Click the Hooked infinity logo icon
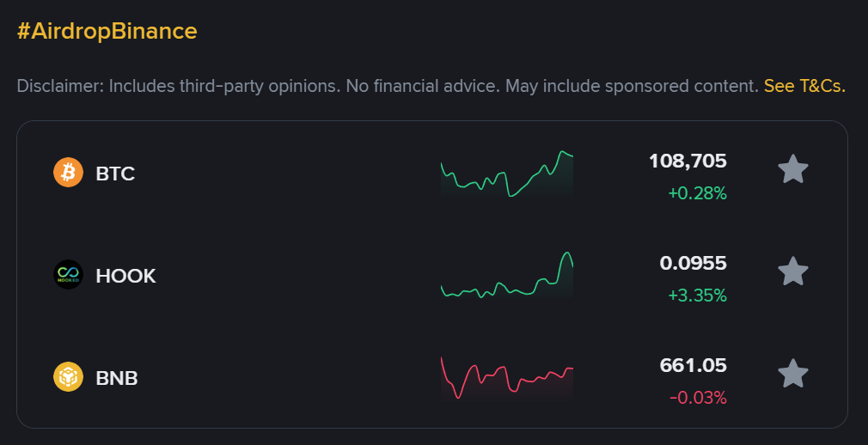 [x=68, y=275]
